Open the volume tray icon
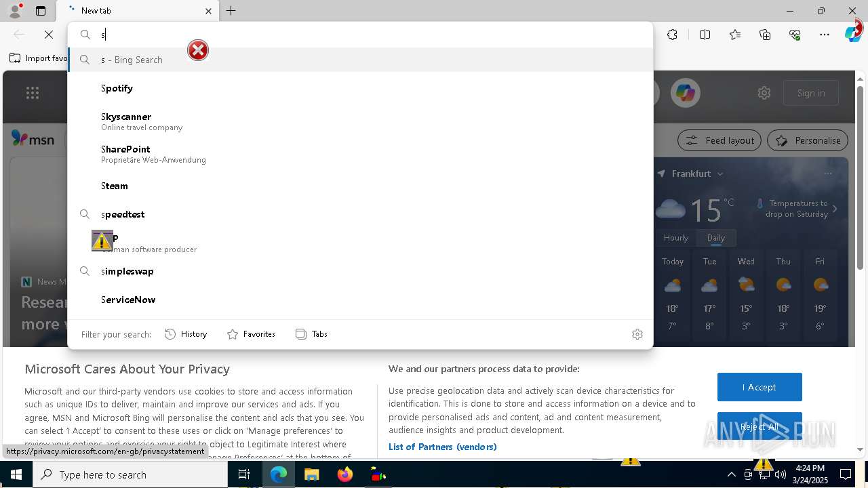This screenshot has height=488, width=868. pyautogui.click(x=781, y=474)
